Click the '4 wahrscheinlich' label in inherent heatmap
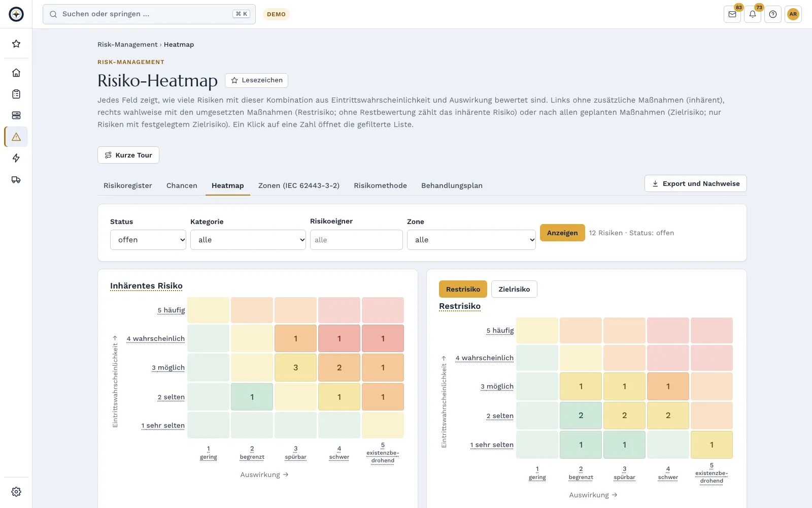Screen dimensions: 812x508 [156, 339]
